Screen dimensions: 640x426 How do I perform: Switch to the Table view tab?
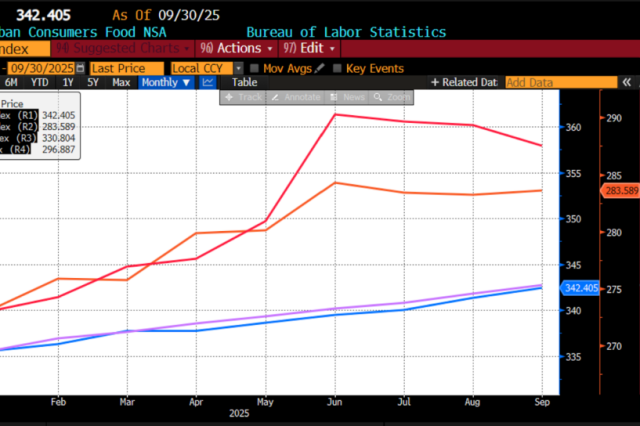(x=244, y=83)
